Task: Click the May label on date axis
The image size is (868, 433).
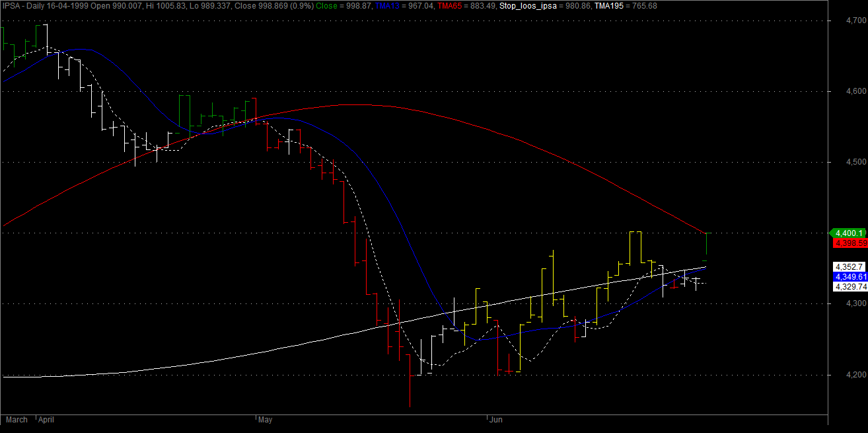Action: [x=265, y=420]
